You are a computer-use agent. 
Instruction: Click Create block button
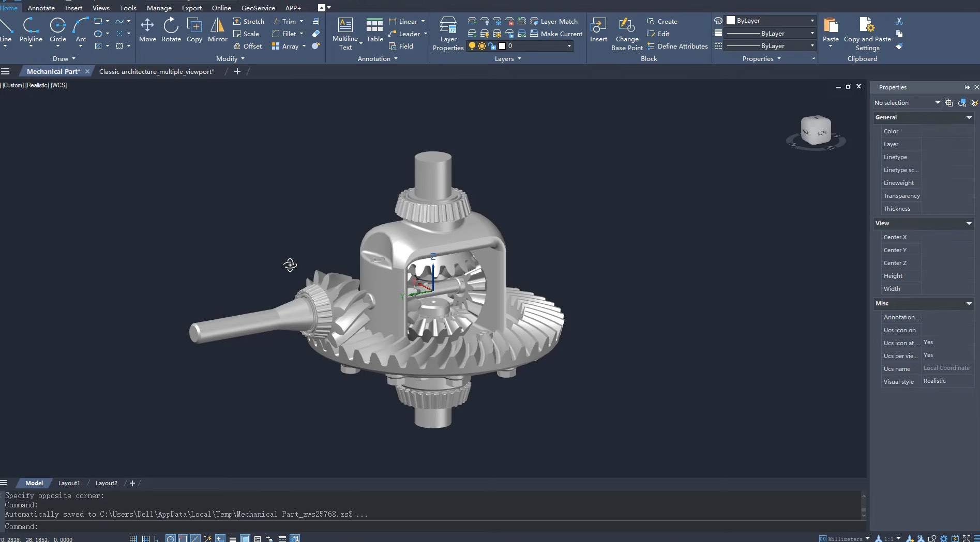point(662,21)
